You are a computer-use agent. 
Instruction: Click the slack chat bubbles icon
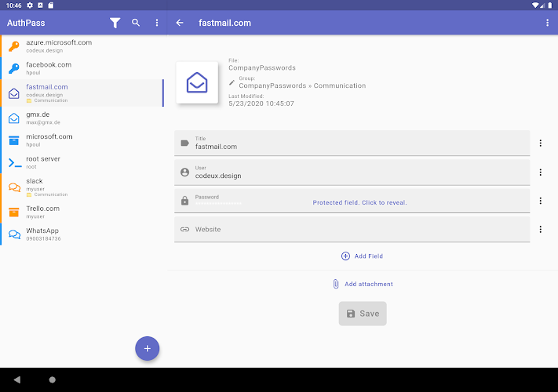coord(15,187)
